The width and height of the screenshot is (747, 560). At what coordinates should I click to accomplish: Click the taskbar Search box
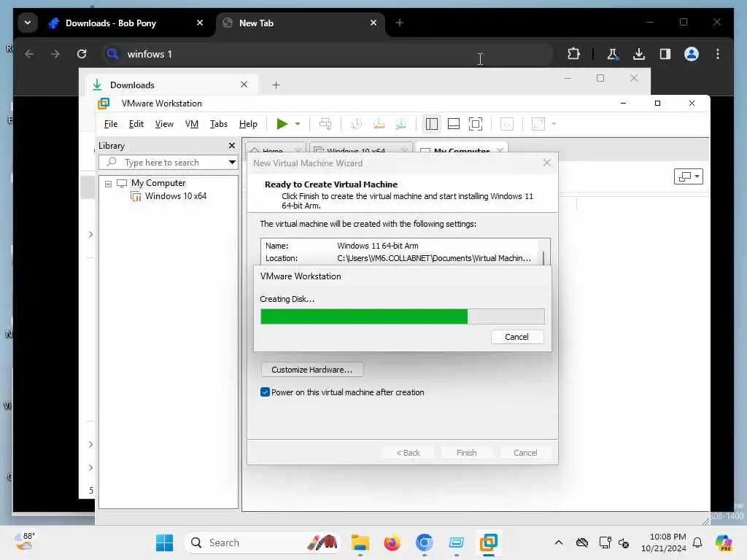pyautogui.click(x=263, y=542)
